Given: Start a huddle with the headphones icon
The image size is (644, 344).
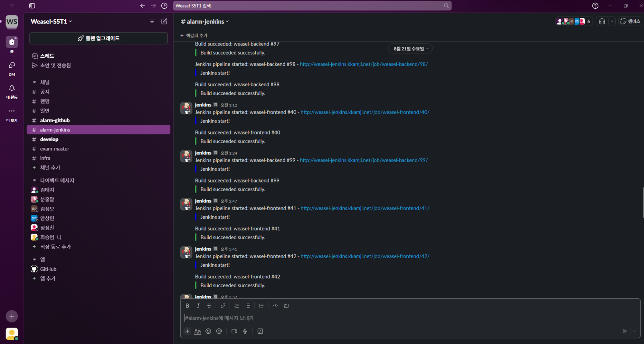Looking at the screenshot, I should click(x=602, y=21).
